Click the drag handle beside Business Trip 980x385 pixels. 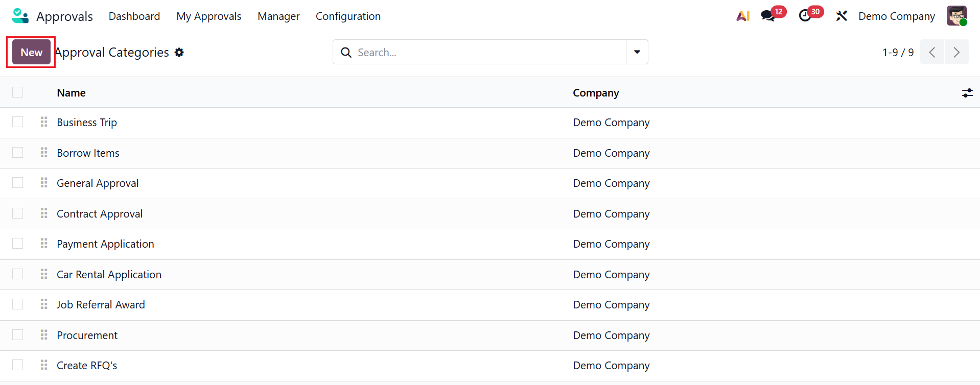(44, 122)
